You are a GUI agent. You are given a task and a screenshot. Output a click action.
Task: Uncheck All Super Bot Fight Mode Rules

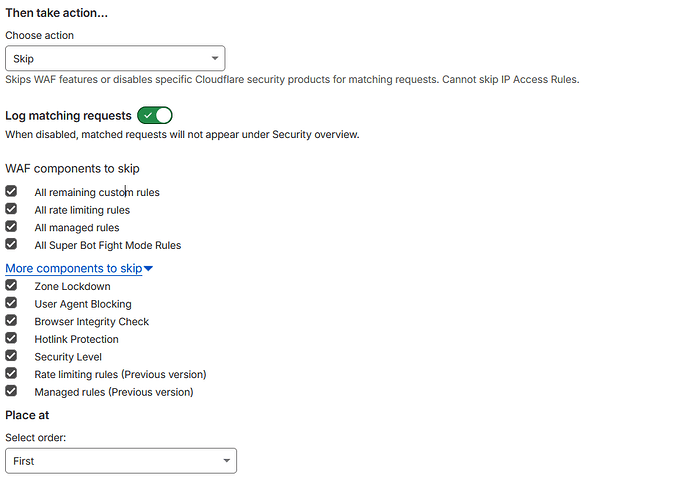pyautogui.click(x=11, y=244)
